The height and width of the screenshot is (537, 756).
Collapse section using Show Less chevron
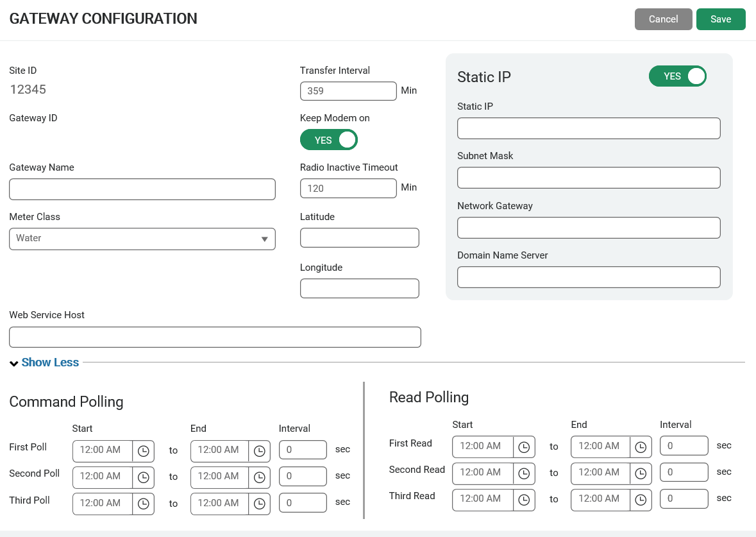14,364
